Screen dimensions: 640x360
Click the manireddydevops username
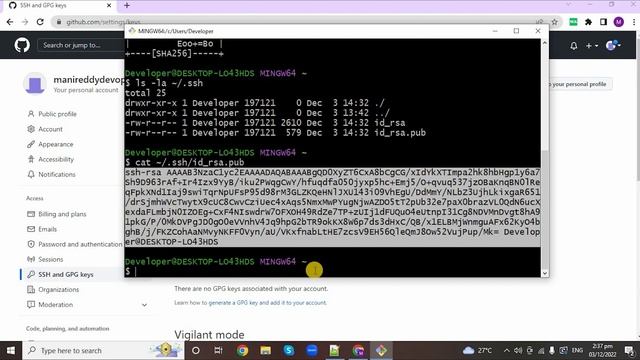click(x=89, y=80)
